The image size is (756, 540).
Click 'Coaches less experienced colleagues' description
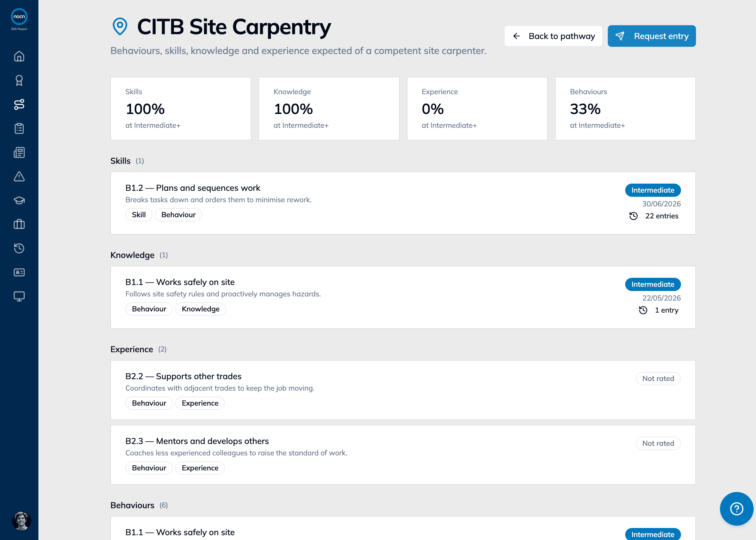pos(236,453)
